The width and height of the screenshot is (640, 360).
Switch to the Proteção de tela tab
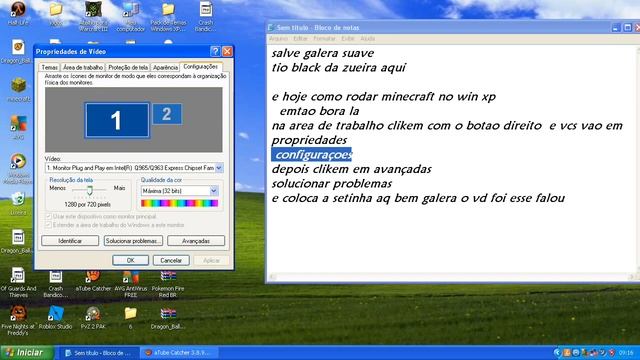[128, 67]
